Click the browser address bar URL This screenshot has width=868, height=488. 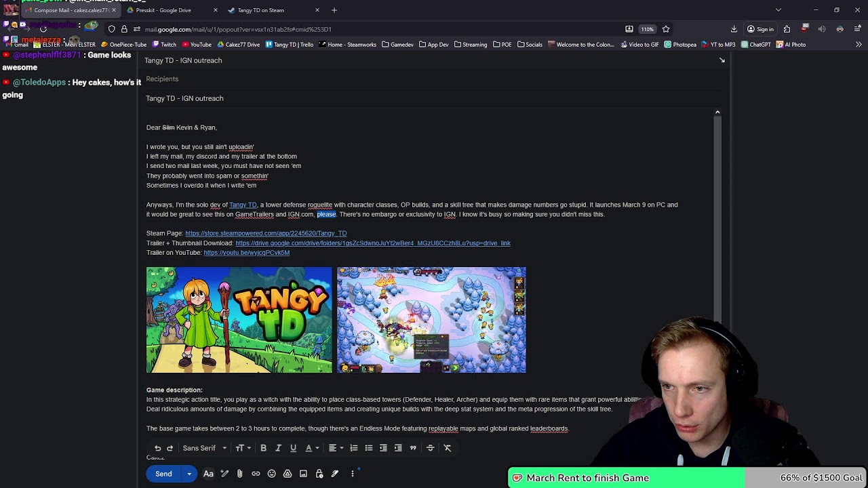pos(238,29)
